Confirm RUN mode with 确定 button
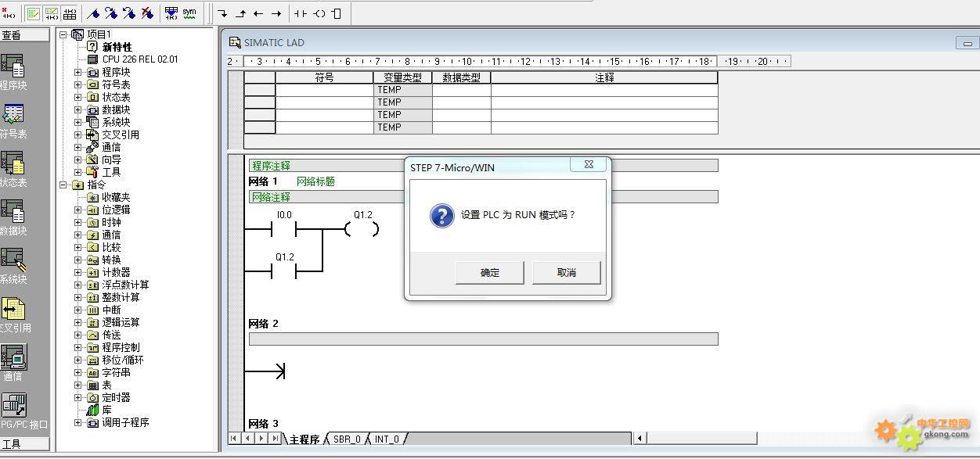Screen dimensions: 980x459 point(490,273)
